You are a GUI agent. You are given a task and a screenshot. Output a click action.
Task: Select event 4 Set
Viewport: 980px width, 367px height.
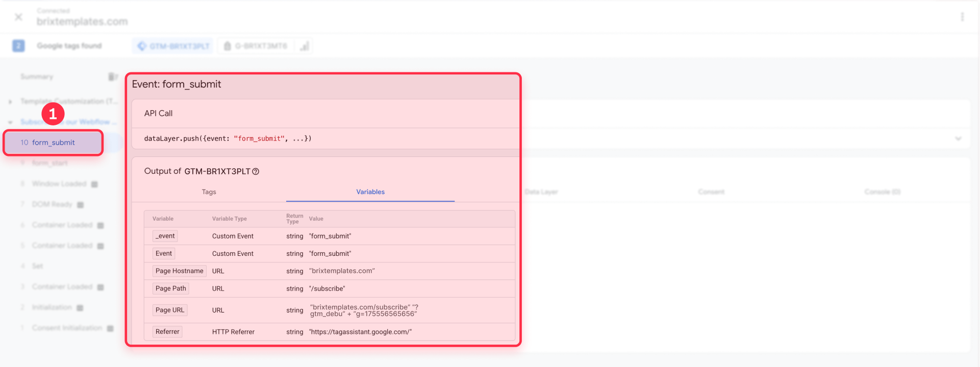click(37, 266)
